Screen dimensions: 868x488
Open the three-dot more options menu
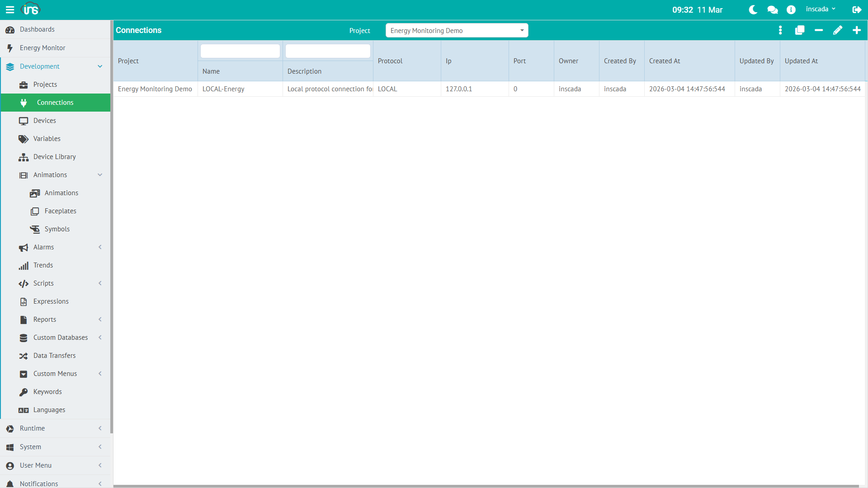780,30
